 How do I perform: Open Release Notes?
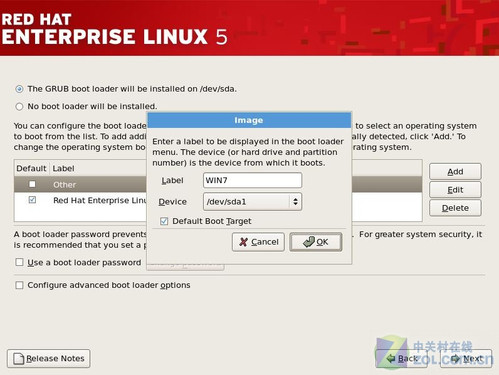click(49, 358)
